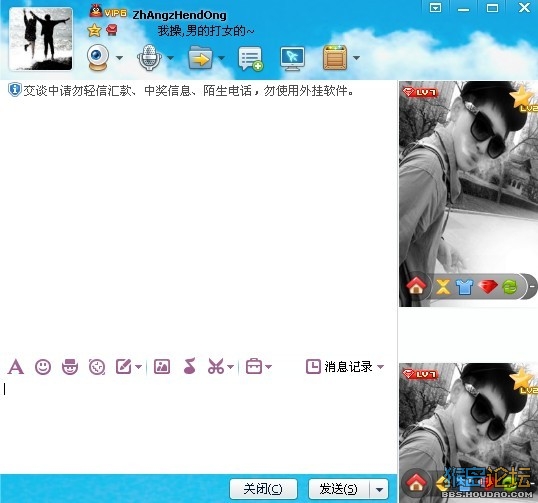
Task: Insert a picture into the message
Action: tap(162, 367)
